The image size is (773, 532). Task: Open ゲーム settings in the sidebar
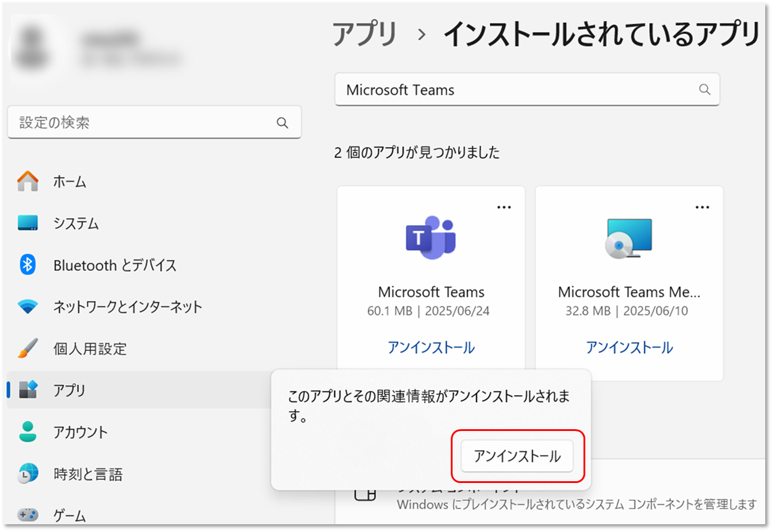69,515
